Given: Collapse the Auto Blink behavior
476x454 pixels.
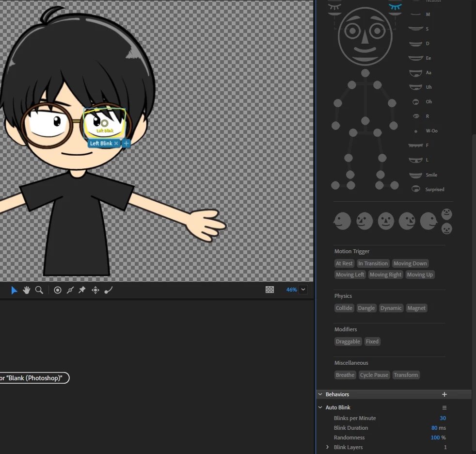Looking at the screenshot, I should [x=320, y=407].
